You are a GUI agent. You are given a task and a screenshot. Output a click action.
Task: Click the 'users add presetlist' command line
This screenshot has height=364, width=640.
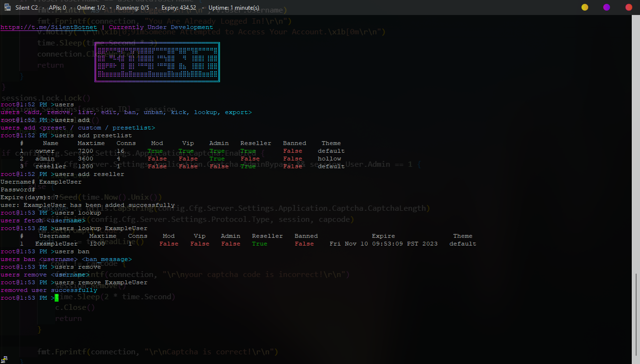coord(66,135)
